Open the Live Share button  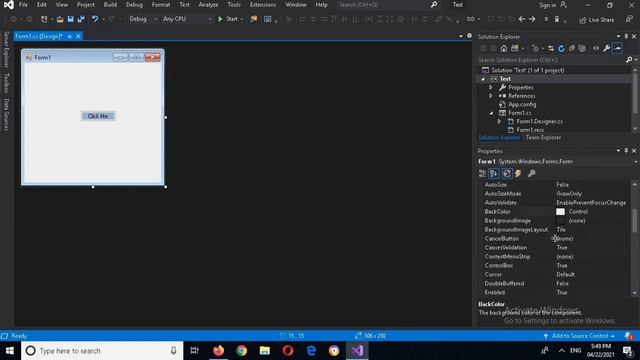click(x=597, y=20)
